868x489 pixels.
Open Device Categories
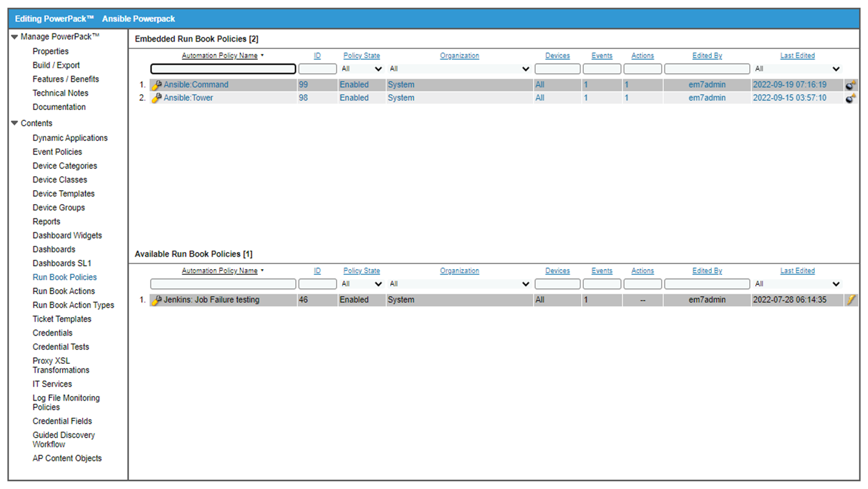[65, 166]
